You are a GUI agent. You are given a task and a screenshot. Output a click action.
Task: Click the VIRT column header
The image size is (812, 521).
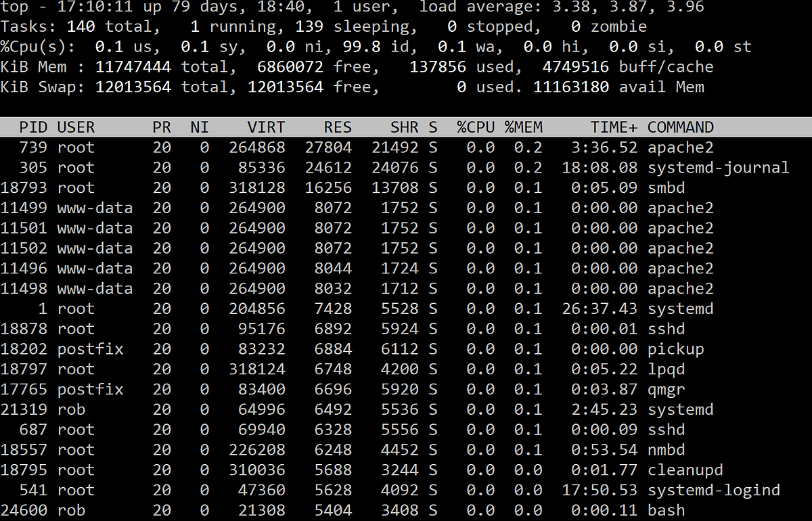pos(266,127)
